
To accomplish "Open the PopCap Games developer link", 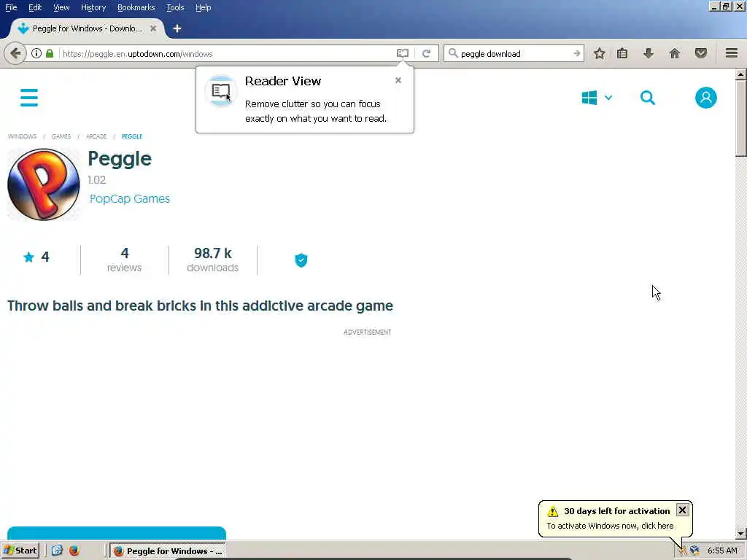I will point(130,198).
